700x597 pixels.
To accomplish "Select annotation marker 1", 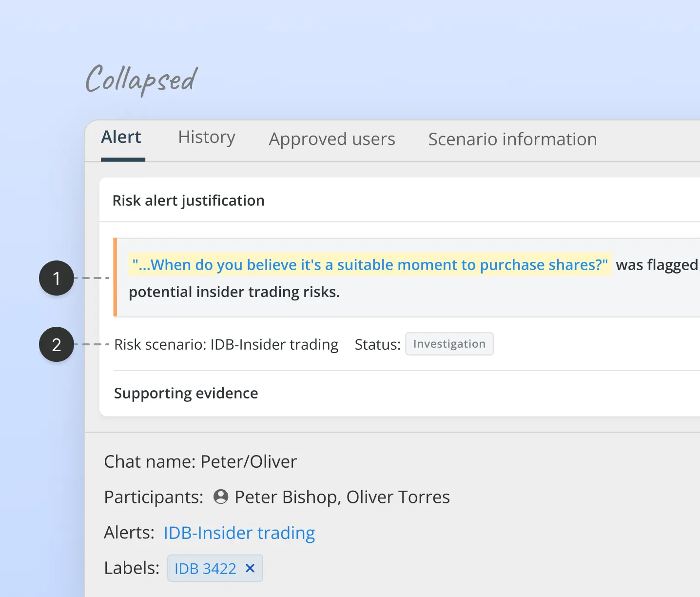I will click(56, 278).
